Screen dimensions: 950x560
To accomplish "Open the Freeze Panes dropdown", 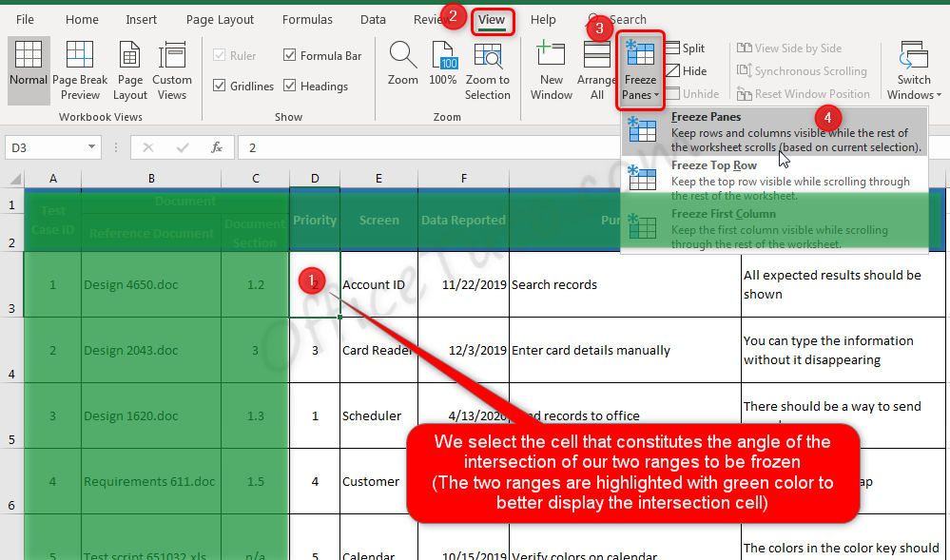I will pyautogui.click(x=640, y=71).
